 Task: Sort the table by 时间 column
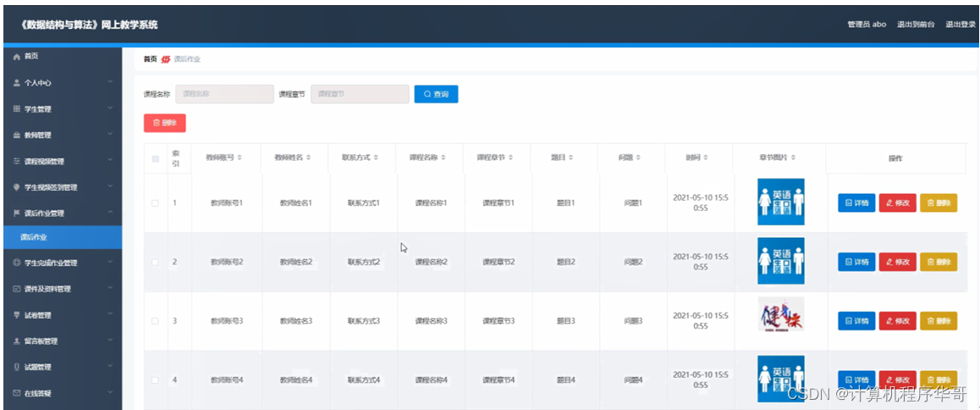[x=706, y=158]
